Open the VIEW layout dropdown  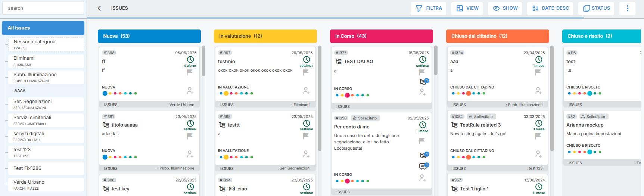tap(467, 8)
